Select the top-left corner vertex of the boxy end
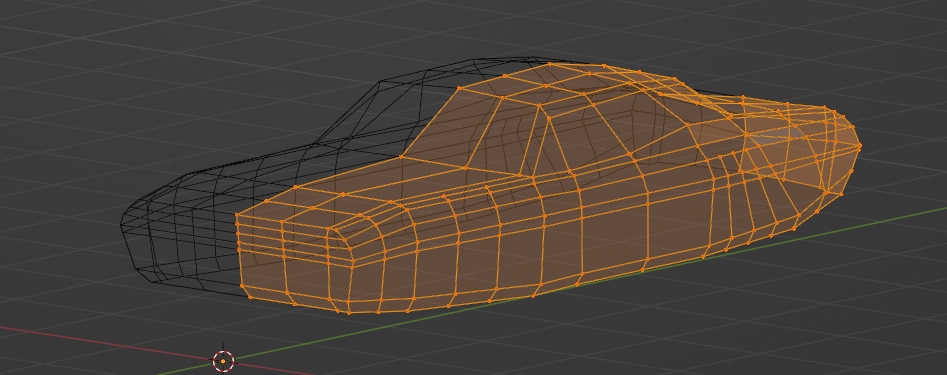 tap(237, 215)
